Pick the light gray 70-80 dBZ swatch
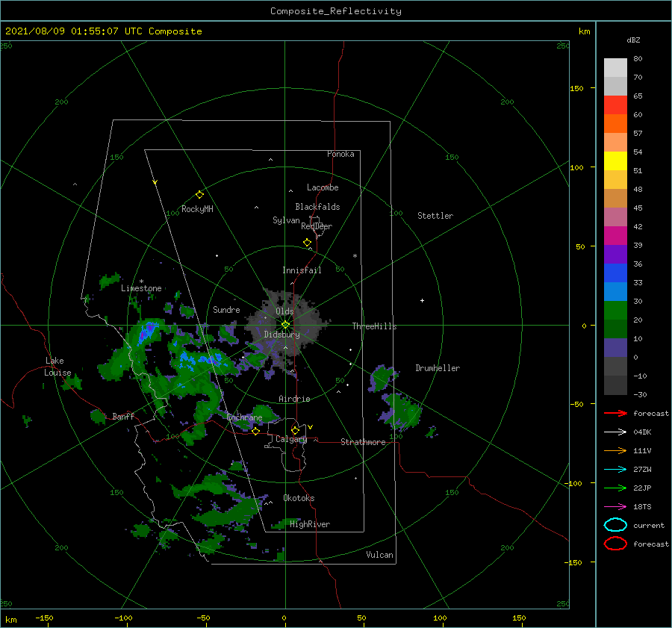The image size is (672, 628). point(615,68)
